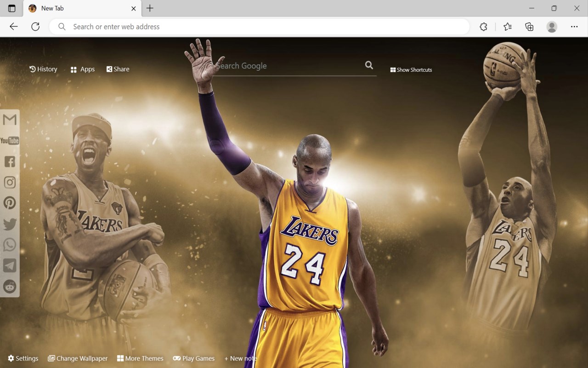
Task: Click the magnifier icon beside Search Google
Action: (x=369, y=65)
